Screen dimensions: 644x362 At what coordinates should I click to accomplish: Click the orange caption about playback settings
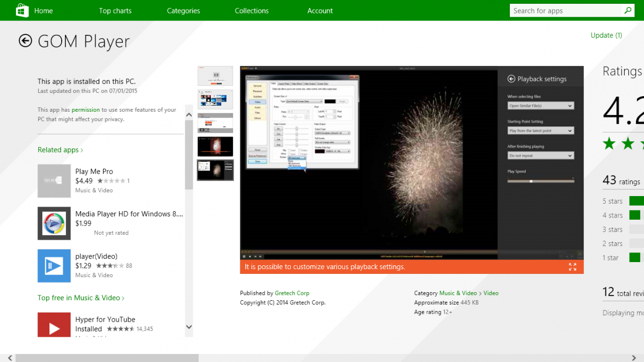click(325, 267)
